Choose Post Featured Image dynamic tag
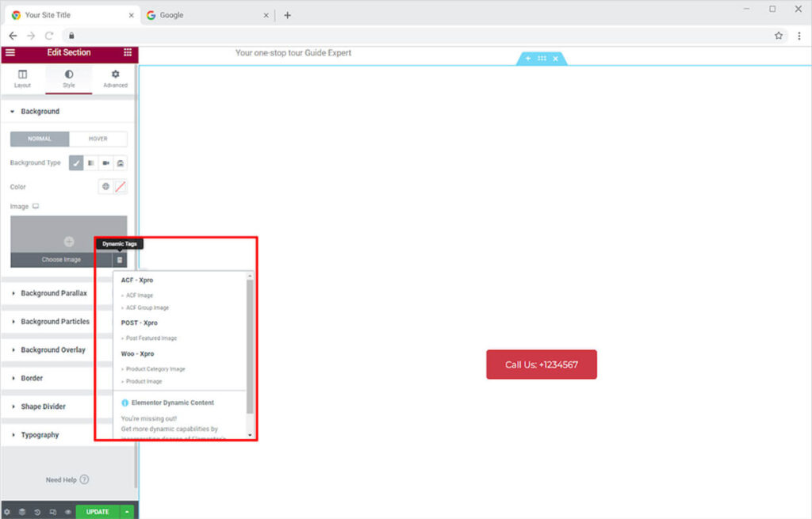This screenshot has height=519, width=812. pyautogui.click(x=151, y=338)
